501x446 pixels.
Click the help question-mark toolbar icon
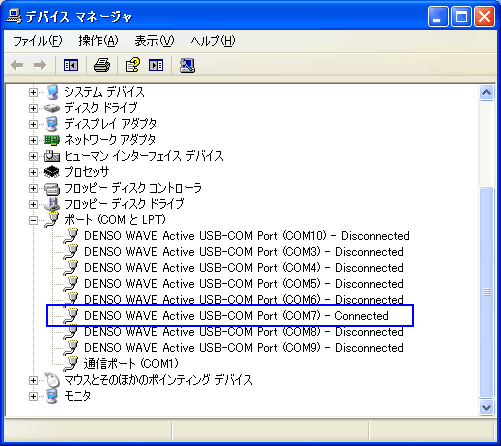click(133, 65)
